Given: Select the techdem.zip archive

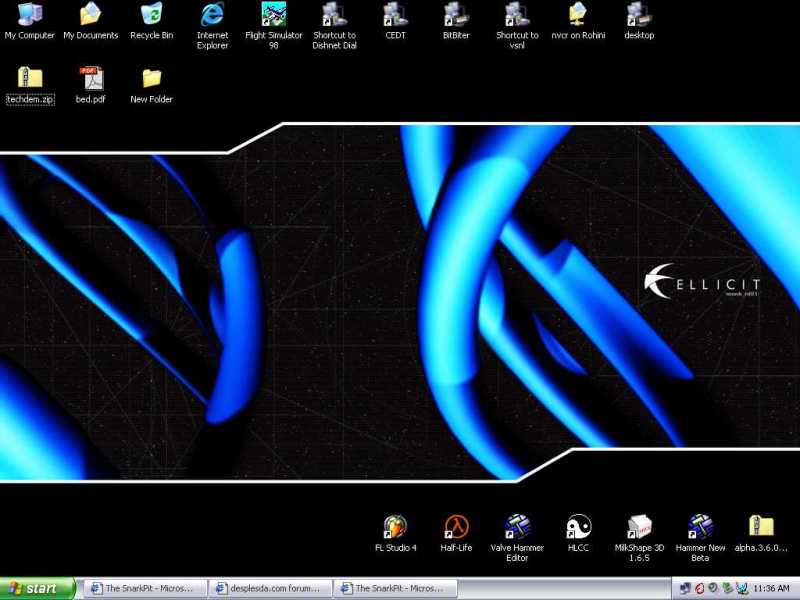Looking at the screenshot, I should click(30, 79).
